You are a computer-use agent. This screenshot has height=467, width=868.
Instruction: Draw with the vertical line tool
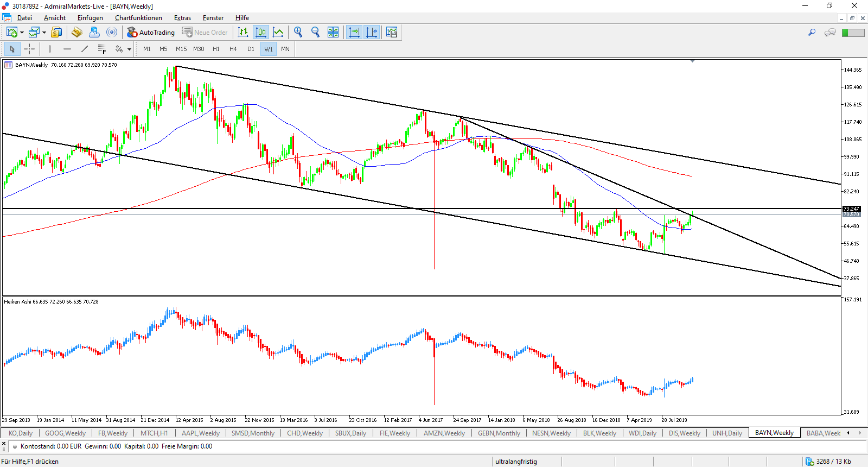[50, 49]
